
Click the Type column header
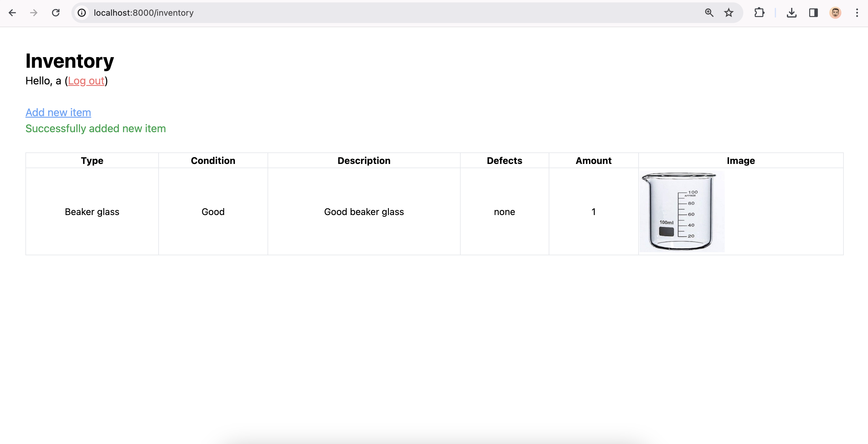click(x=92, y=161)
